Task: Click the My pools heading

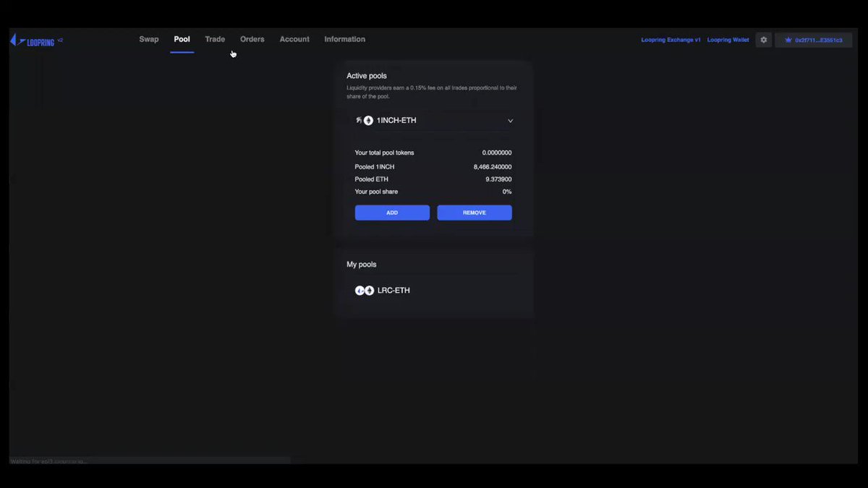Action: 362,265
